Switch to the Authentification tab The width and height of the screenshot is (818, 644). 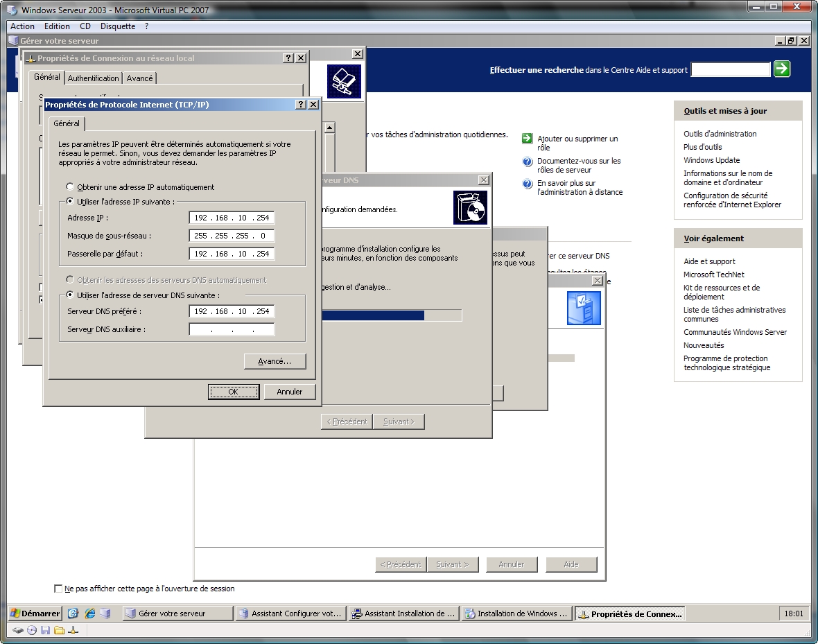pyautogui.click(x=94, y=78)
